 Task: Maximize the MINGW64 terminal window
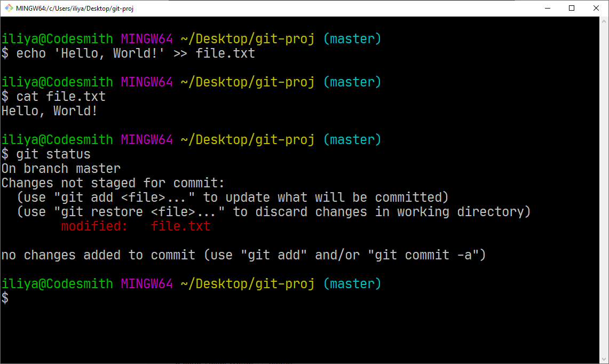point(572,8)
